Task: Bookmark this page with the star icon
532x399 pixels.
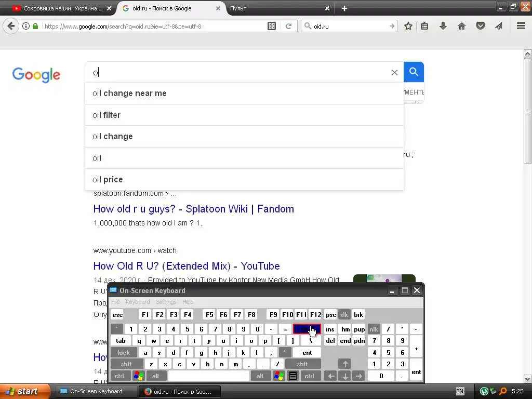Action: pos(408,26)
